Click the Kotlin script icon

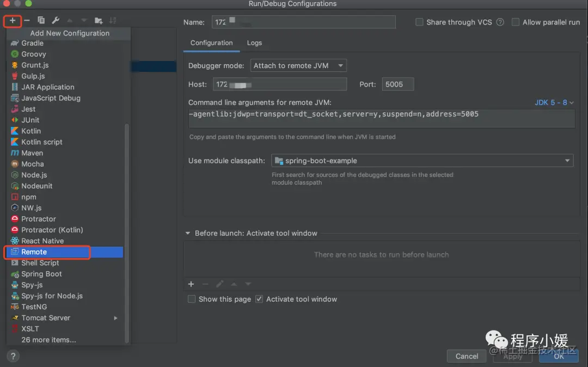coord(15,142)
